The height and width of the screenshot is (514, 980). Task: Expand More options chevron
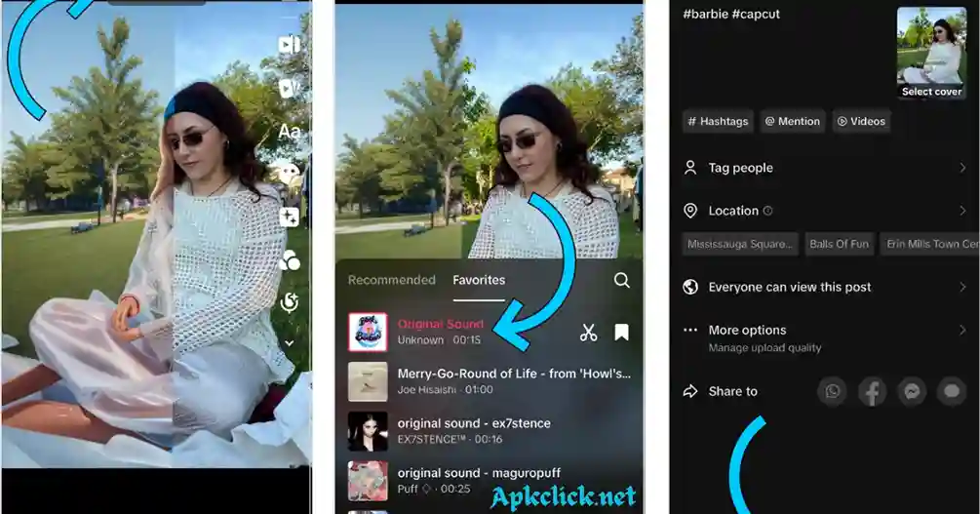click(961, 331)
